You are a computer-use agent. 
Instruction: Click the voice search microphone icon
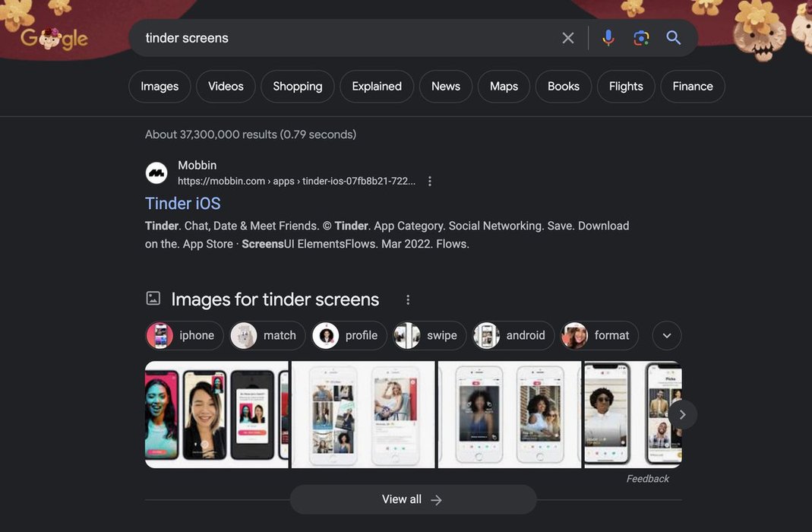coord(608,38)
